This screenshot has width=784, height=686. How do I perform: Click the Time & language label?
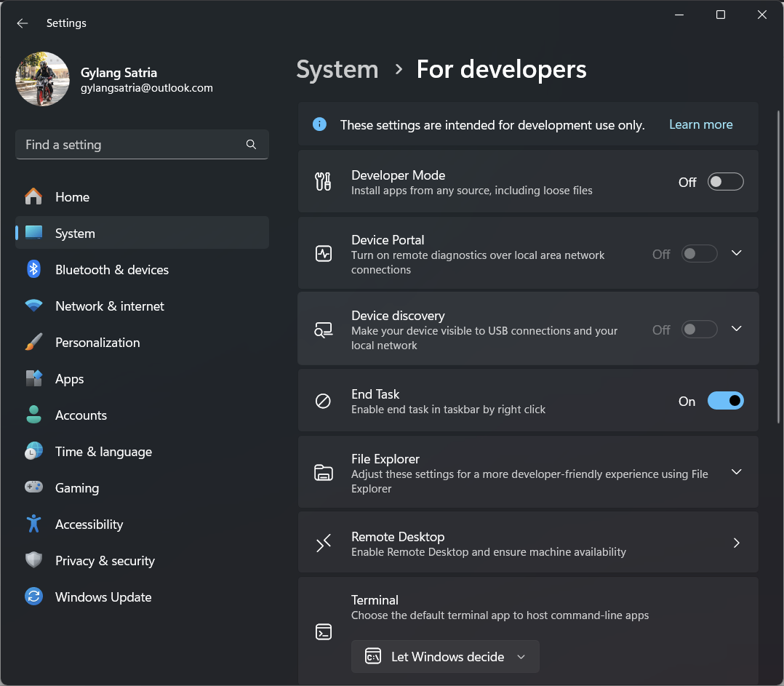click(x=103, y=452)
